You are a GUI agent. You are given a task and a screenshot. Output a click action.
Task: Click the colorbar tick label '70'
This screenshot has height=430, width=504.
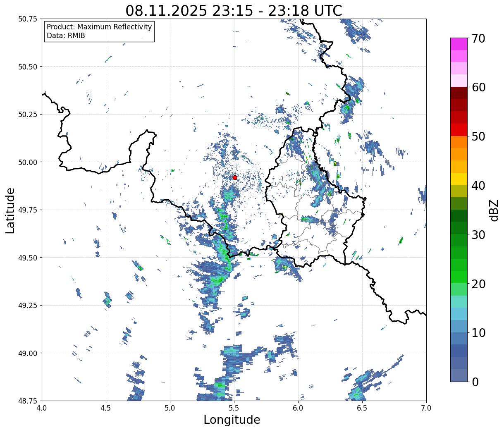pyautogui.click(x=478, y=38)
